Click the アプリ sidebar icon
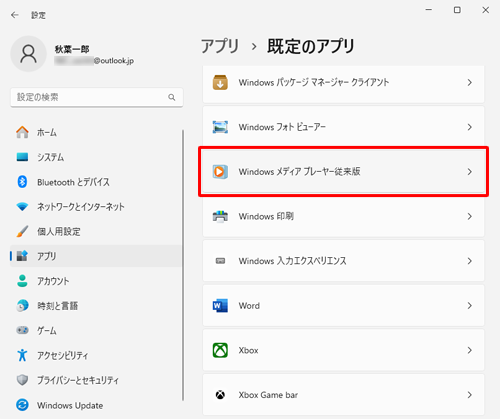Viewport: 500px width, 419px height. point(22,256)
